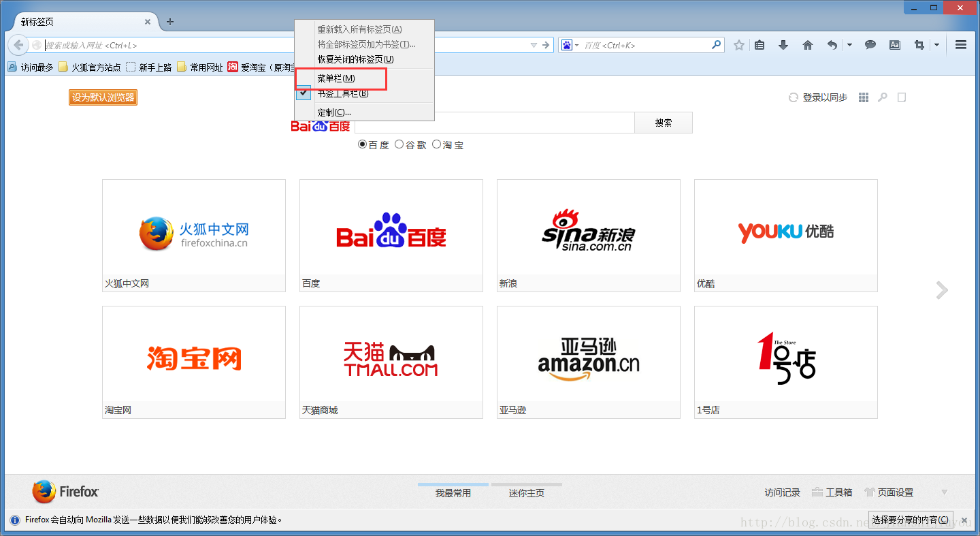
Task: Show next page of tiles arrow
Action: coord(942,290)
